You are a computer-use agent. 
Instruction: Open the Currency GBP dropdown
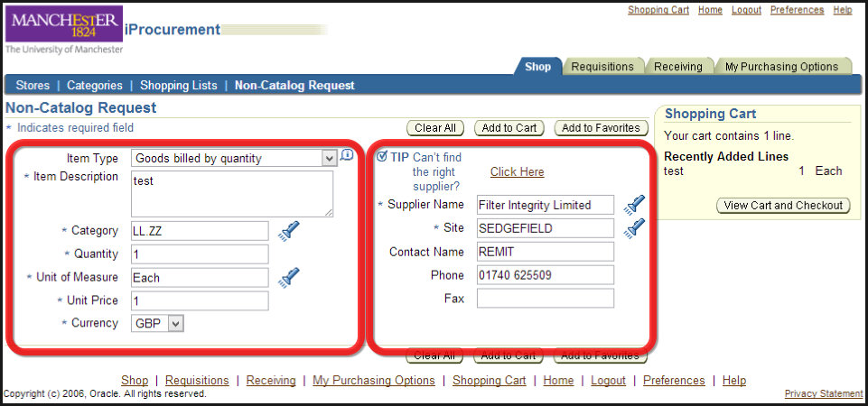(x=157, y=324)
